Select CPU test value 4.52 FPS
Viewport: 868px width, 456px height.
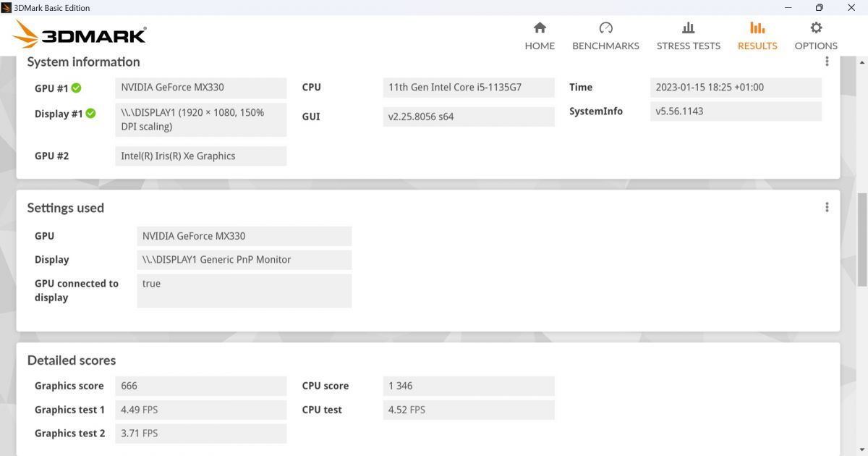[468, 410]
